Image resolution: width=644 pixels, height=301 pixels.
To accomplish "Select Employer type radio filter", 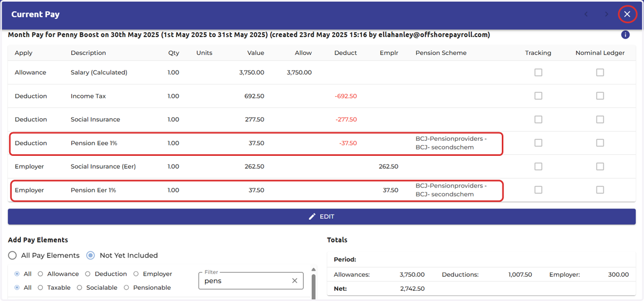I will [136, 274].
